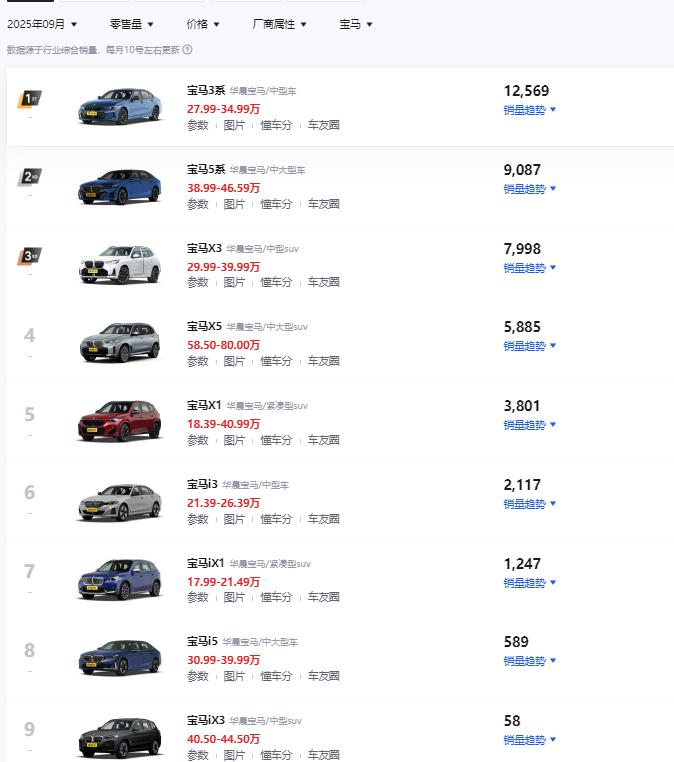
Task: Click the 宝马3系 car thumbnail
Action: tap(120, 106)
